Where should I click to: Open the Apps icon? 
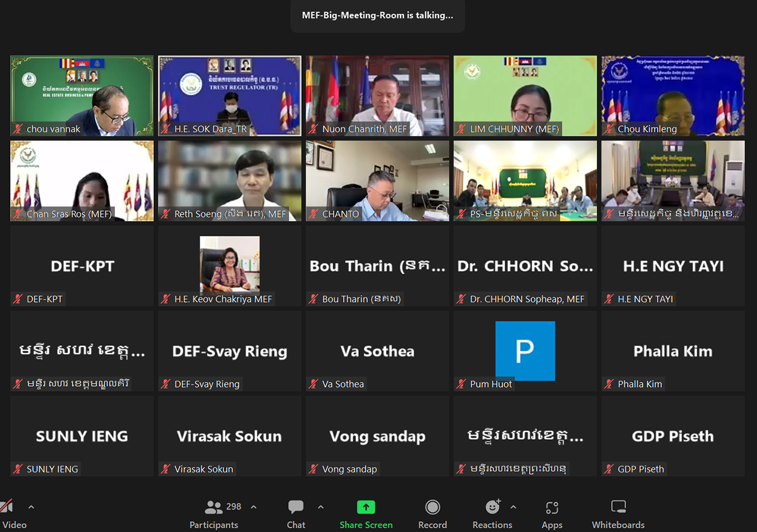[x=552, y=507]
